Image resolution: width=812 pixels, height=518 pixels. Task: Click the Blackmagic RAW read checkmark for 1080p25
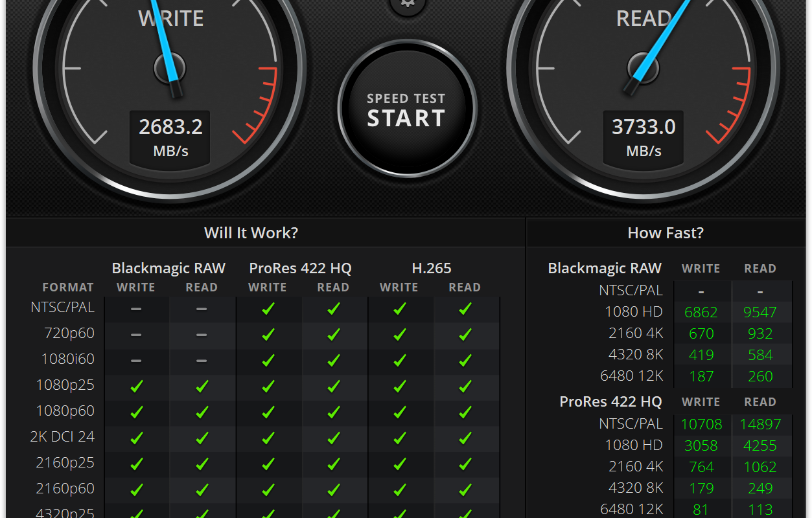coord(202,387)
